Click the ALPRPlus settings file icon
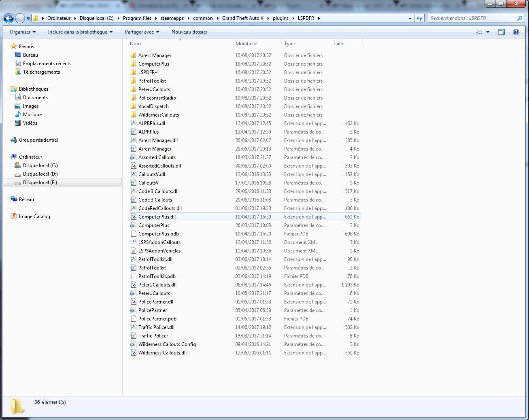The image size is (529, 420). point(134,132)
